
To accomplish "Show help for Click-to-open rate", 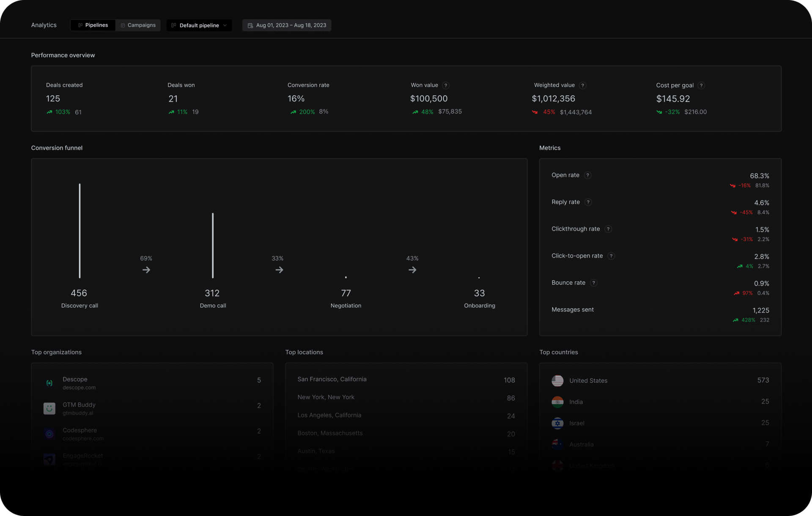I will [x=611, y=256].
